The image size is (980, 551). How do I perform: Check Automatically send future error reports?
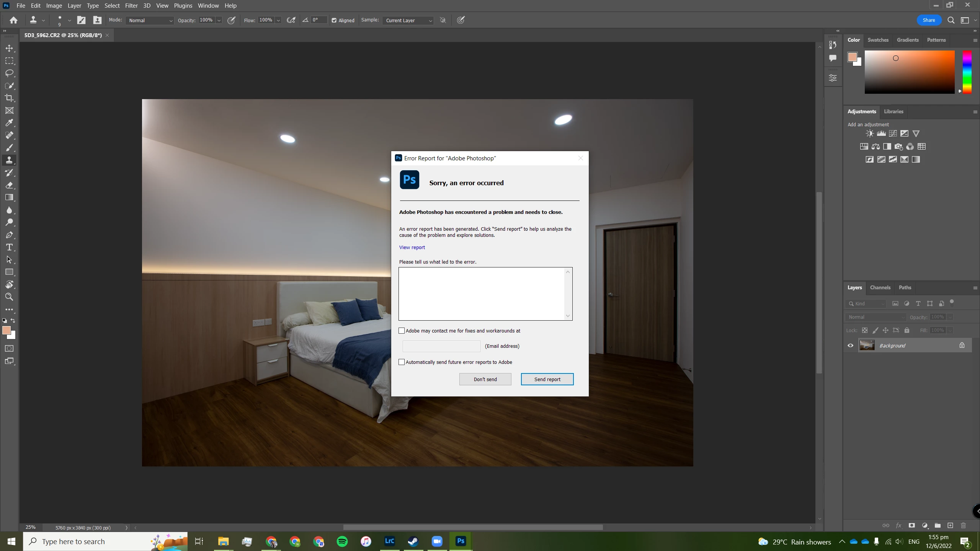click(x=402, y=362)
